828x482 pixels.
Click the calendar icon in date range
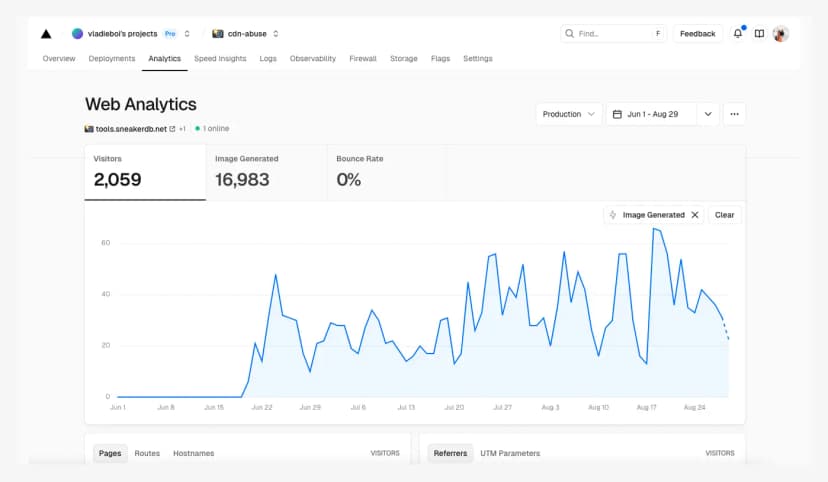[x=617, y=114]
